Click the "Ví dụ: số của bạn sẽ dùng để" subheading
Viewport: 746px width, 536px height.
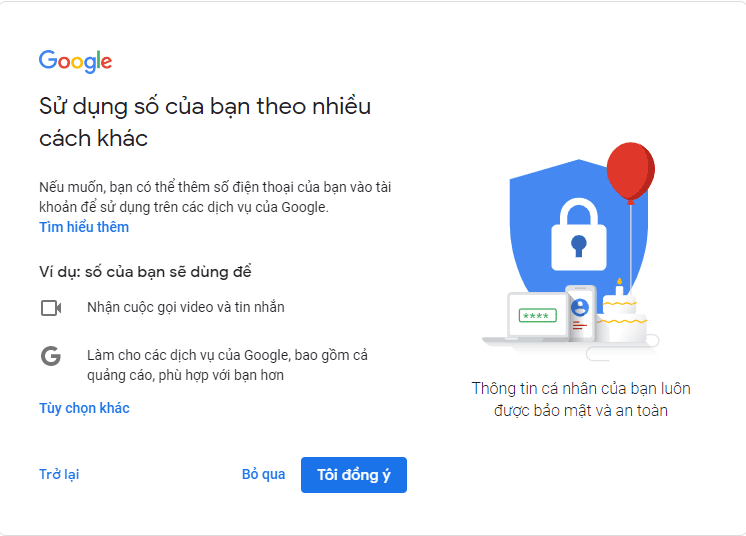click(145, 272)
